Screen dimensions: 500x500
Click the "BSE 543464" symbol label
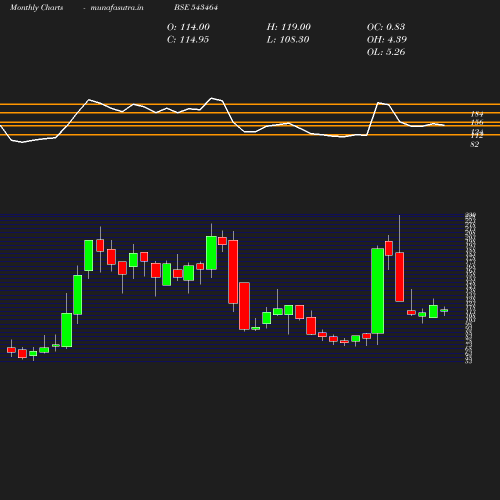(x=196, y=7)
